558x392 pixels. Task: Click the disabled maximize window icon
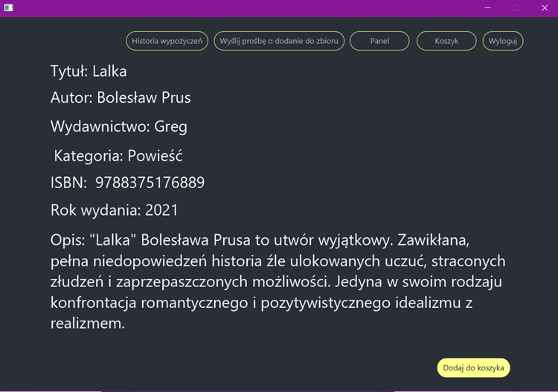[x=516, y=8]
